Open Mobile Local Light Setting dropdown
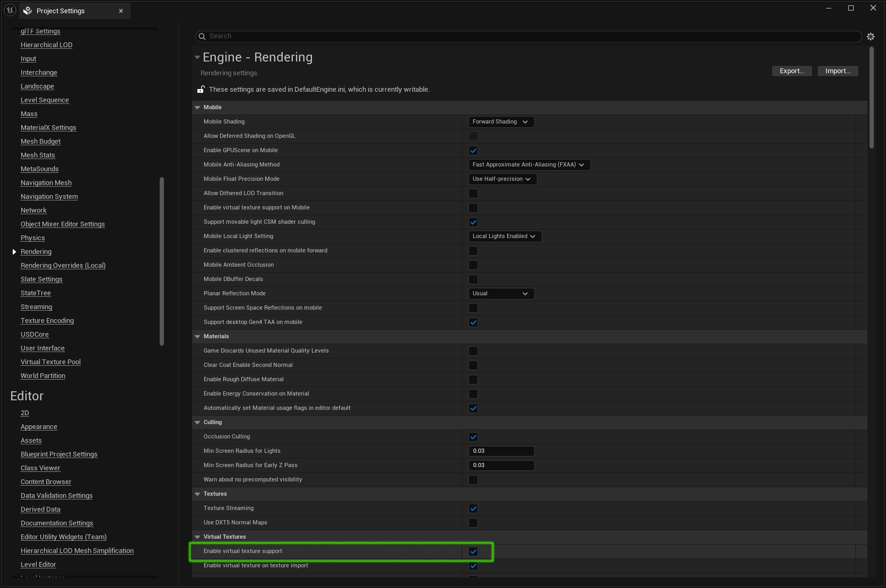This screenshot has width=886, height=588. point(505,236)
